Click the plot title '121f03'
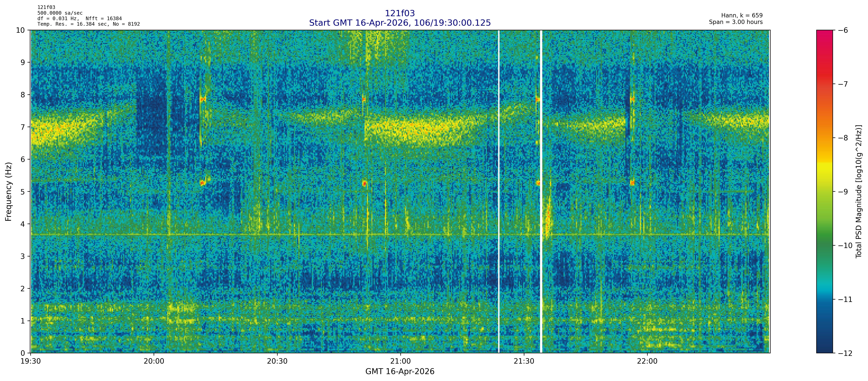 [x=400, y=13]
